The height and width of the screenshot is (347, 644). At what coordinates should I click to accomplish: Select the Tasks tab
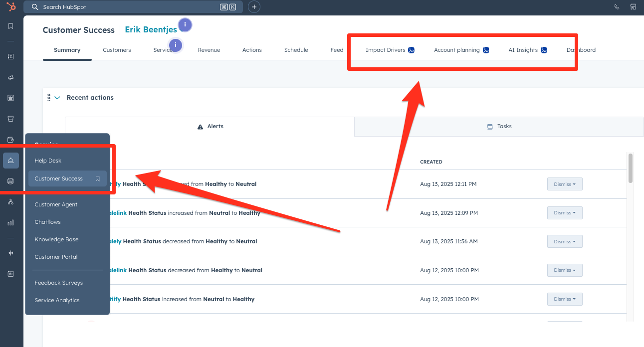coord(499,127)
